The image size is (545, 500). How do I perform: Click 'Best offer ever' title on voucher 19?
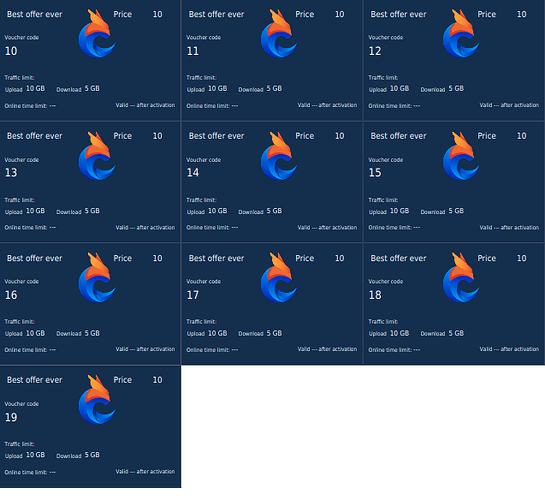pos(35,380)
